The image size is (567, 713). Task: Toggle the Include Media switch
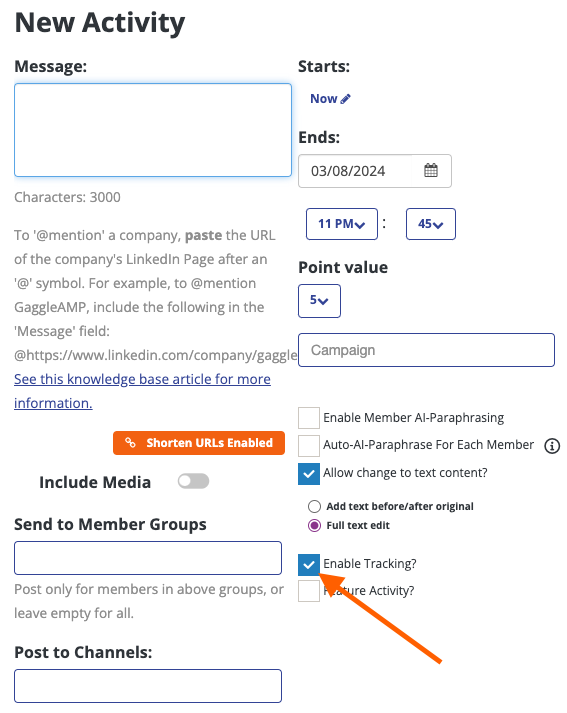(x=193, y=481)
